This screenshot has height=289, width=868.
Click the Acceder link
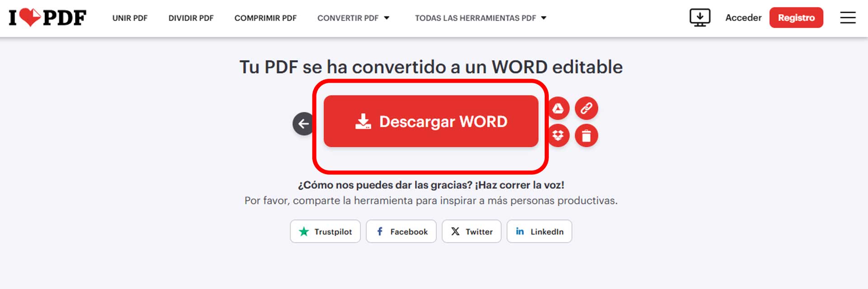tap(743, 18)
